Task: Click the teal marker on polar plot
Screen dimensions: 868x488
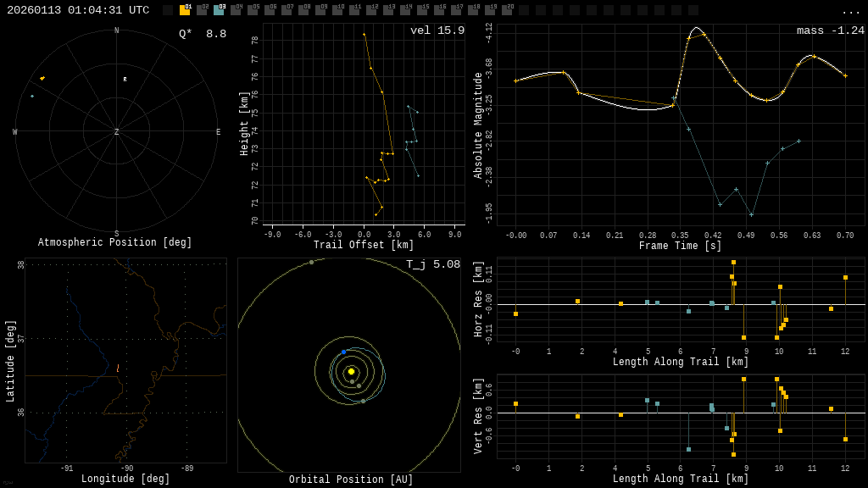Action: click(x=32, y=96)
